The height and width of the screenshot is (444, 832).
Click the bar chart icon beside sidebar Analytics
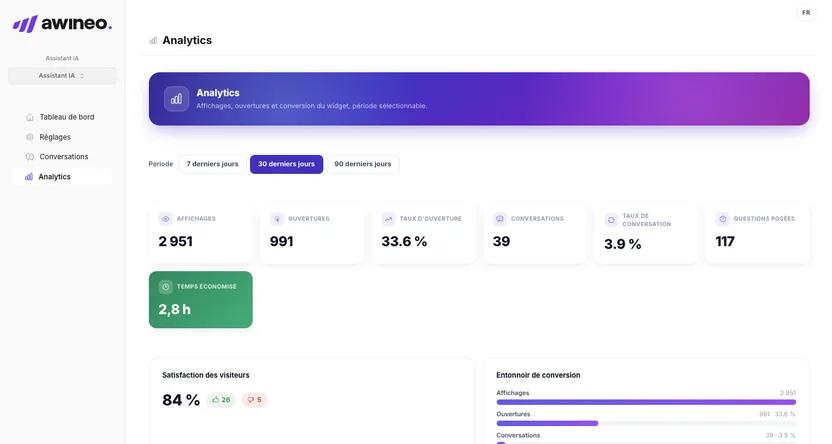click(29, 177)
